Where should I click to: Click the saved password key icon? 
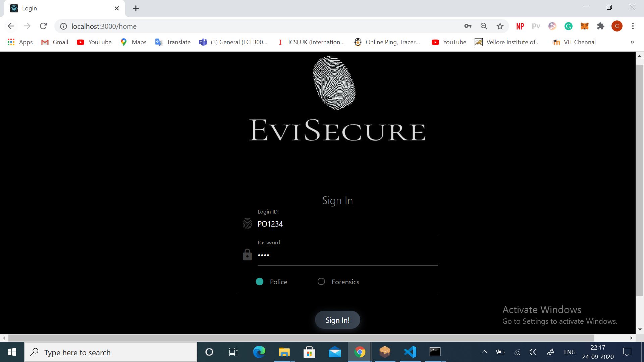pos(468,26)
